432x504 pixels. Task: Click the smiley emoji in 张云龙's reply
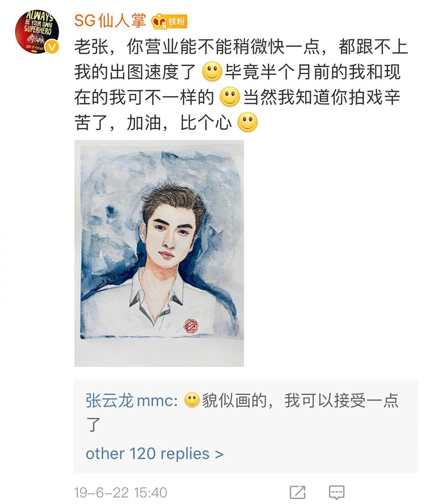click(192, 400)
